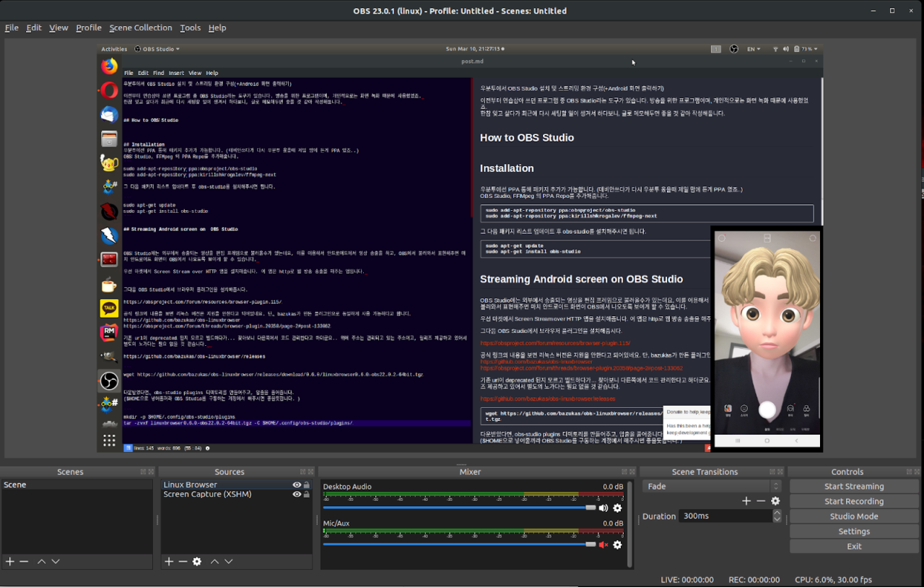Select the 'Screen Capture (XSHM)' source row
Viewport: 924px width, 587px height.
pyautogui.click(x=236, y=495)
